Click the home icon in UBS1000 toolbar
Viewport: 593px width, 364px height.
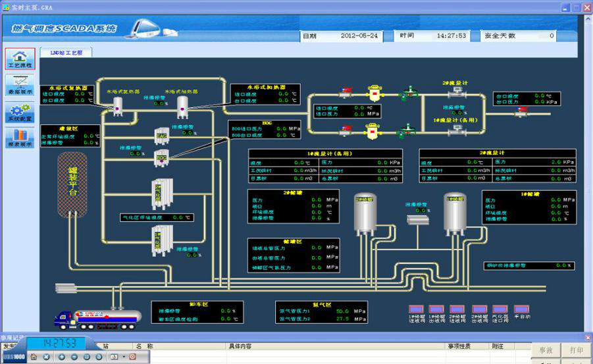coord(34,357)
